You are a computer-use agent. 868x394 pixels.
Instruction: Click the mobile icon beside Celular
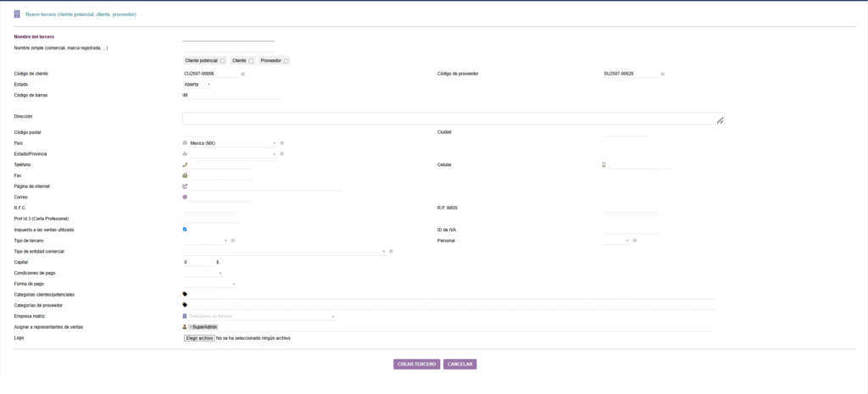point(604,164)
